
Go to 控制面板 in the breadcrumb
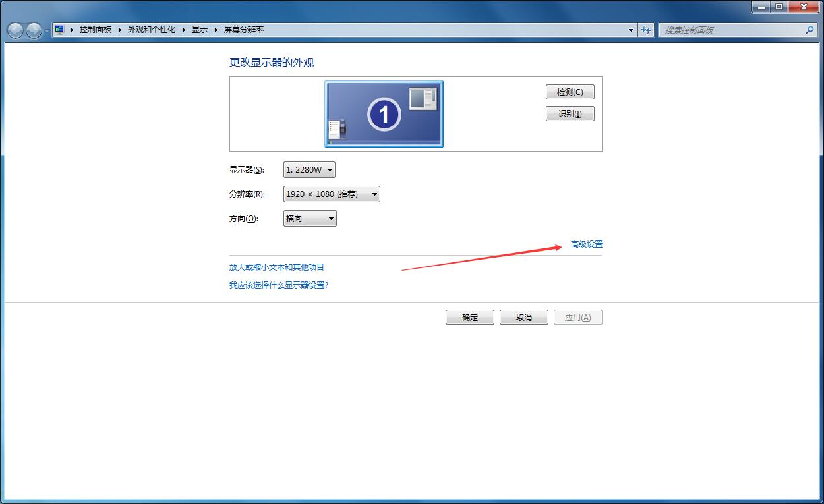(96, 30)
